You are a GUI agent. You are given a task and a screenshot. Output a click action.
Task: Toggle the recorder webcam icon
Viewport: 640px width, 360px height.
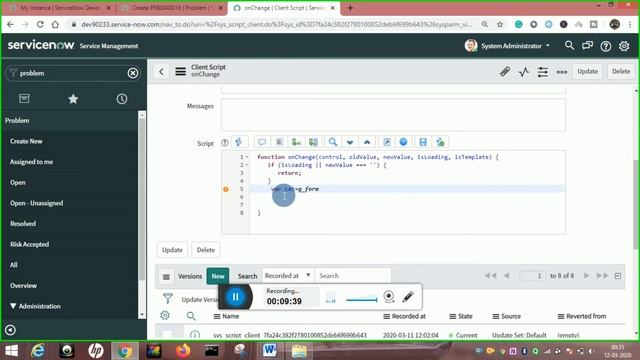[x=389, y=296]
